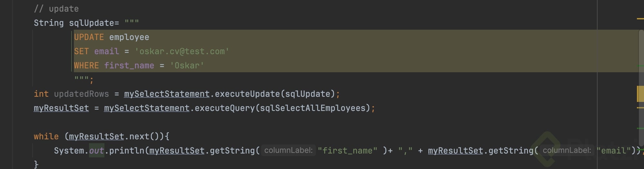This screenshot has height=169, width=644.
Task: Click the 'oskar.cv@test.com' string literal
Action: click(x=182, y=51)
